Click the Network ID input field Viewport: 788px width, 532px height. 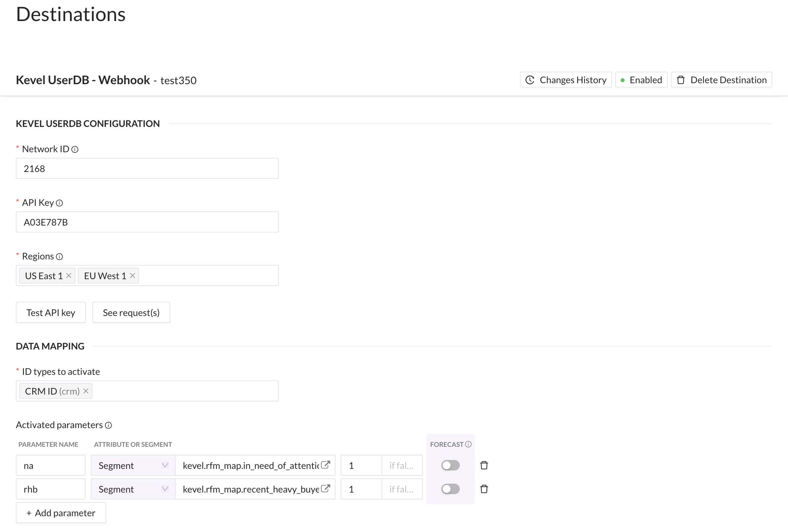pos(147,169)
